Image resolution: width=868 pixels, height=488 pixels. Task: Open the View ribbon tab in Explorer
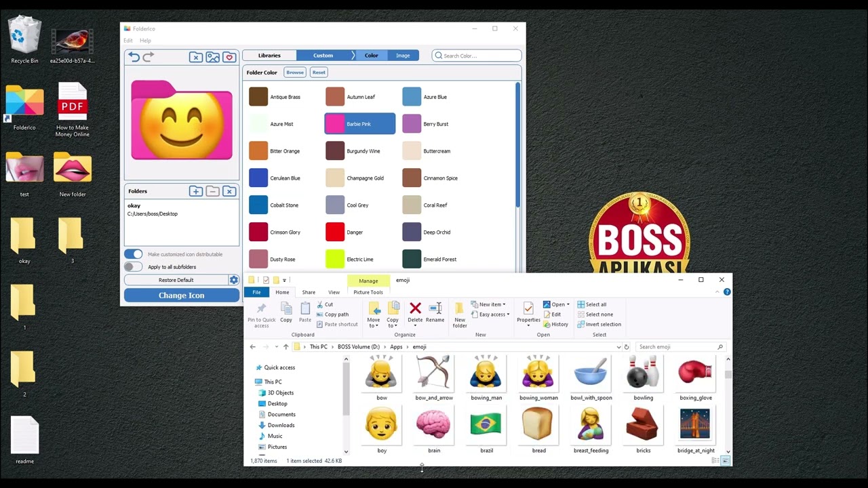tap(334, 292)
